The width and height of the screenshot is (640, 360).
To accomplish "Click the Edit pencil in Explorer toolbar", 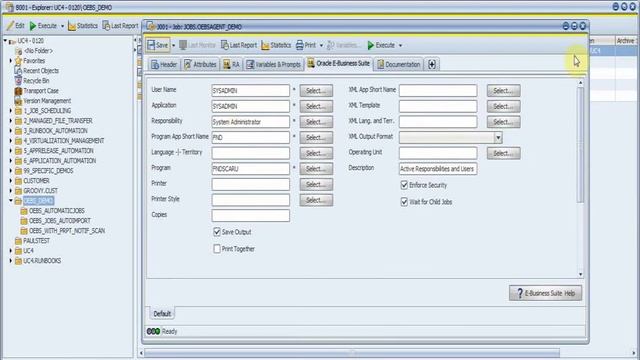I will pos(11,26).
